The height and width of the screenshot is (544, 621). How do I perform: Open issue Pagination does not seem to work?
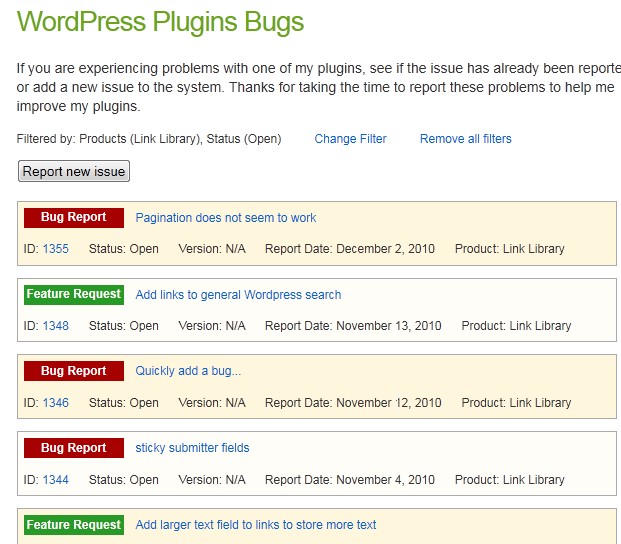pyautogui.click(x=226, y=218)
